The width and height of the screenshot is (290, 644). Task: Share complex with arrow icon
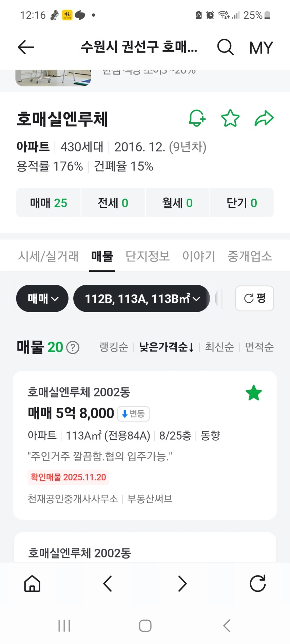pos(264,118)
